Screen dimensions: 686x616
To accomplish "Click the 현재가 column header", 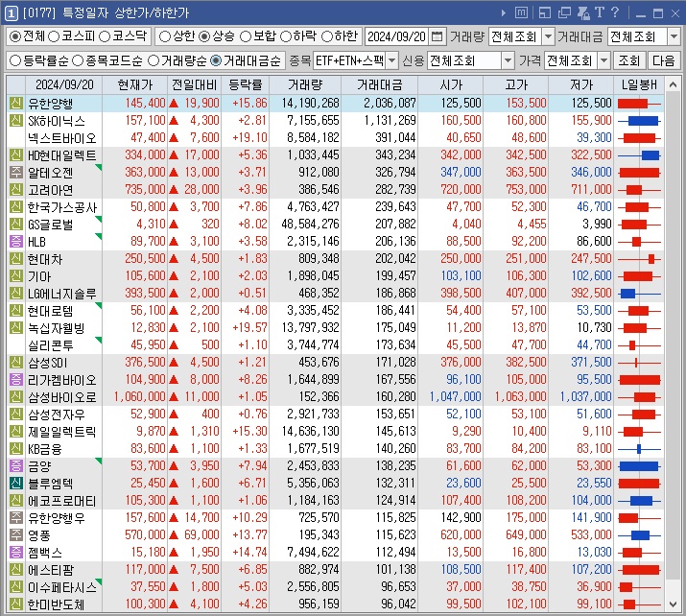I will [x=134, y=84].
